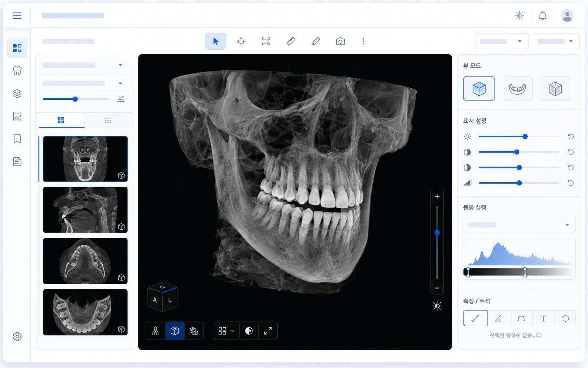The width and height of the screenshot is (588, 368).
Task: Open the chart analytics sidebar icon
Action: coord(17,116)
